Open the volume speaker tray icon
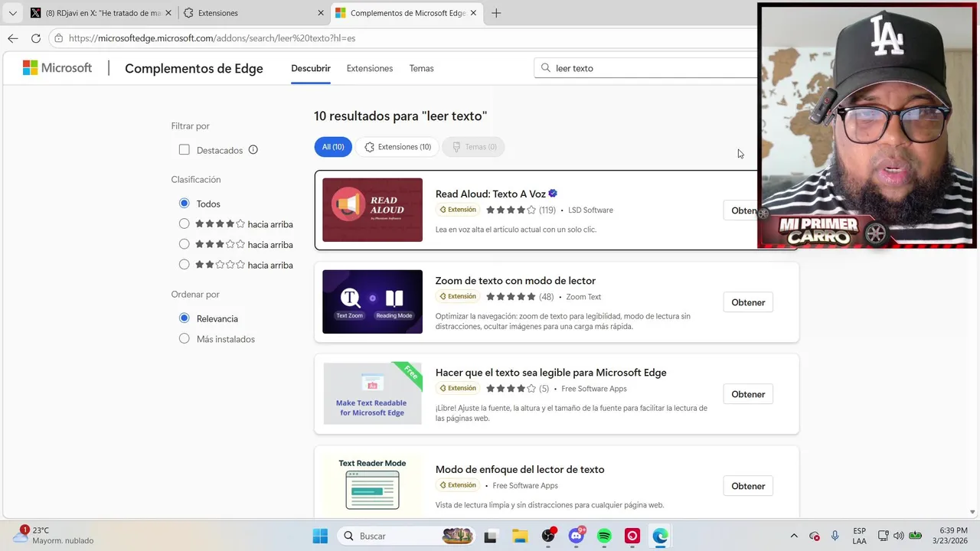980x551 pixels. [898, 536]
